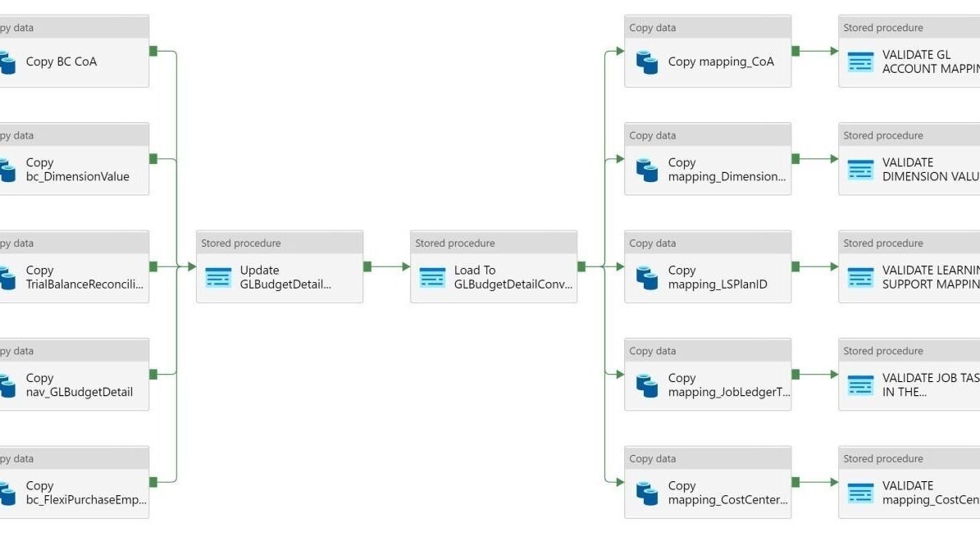Click the stored procedure icon in VALIDATE mapping_CostCenter

860,493
